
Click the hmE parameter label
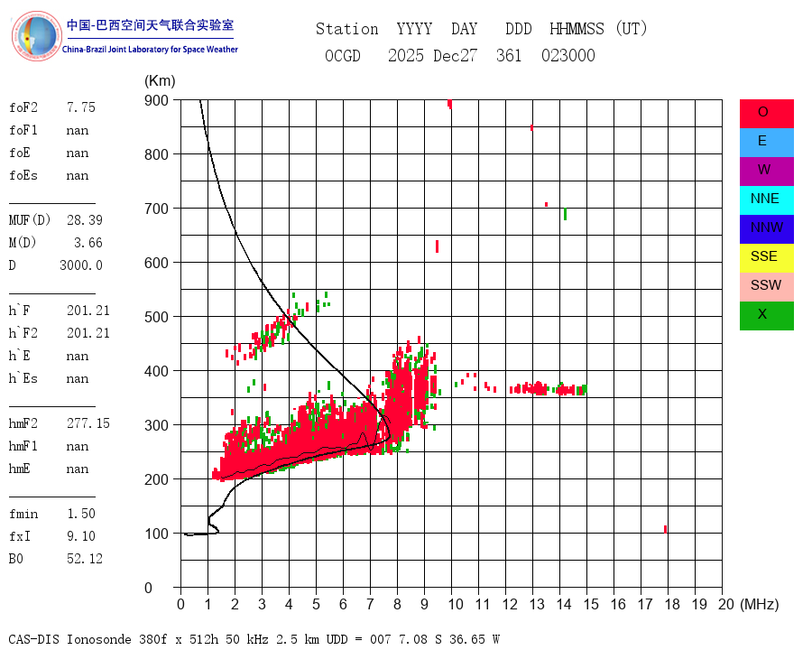[x=20, y=469]
